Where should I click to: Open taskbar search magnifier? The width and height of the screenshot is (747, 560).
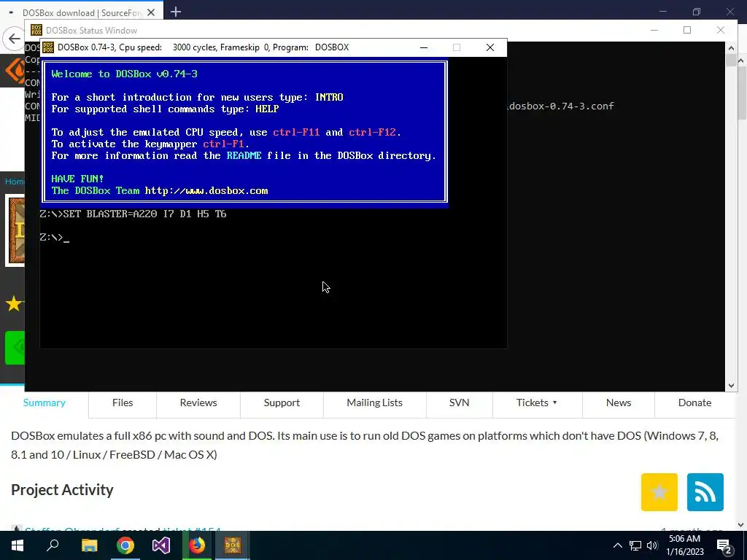pos(53,545)
